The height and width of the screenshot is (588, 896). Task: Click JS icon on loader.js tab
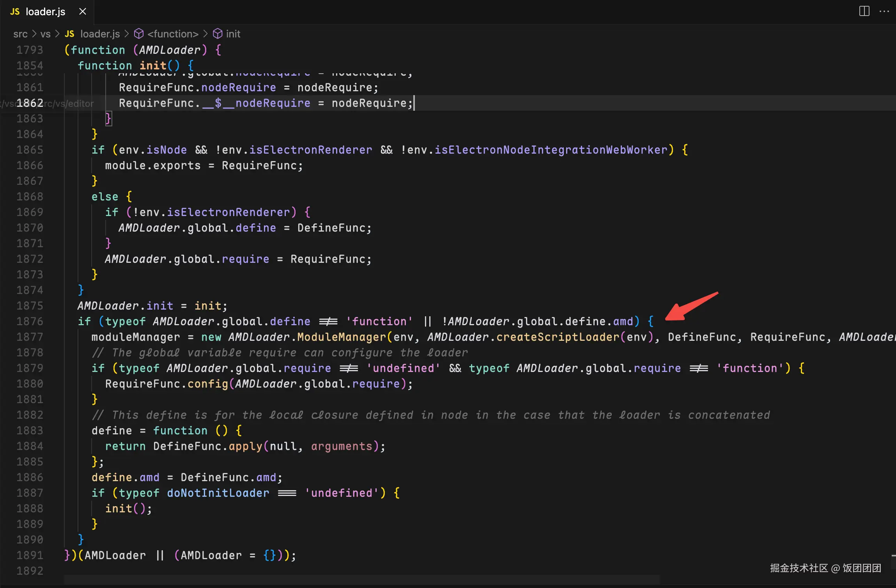tap(15, 12)
